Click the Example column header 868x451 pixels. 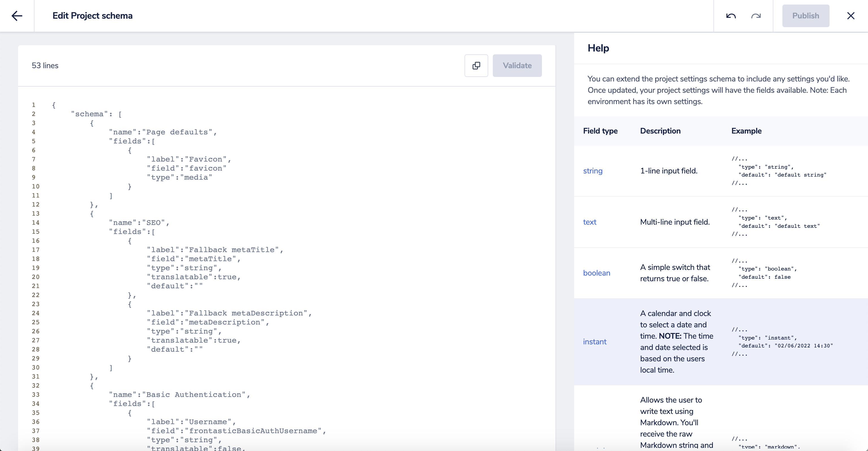pos(746,131)
